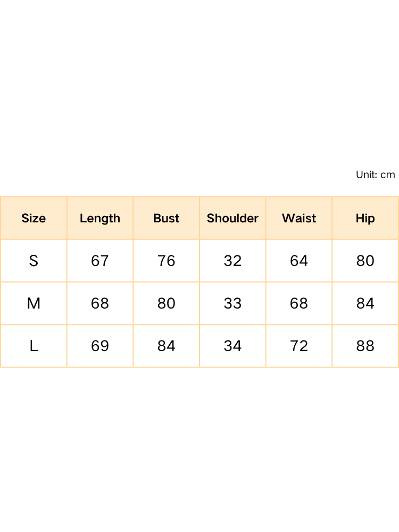Click the L waist value 72
Image resolution: width=399 pixels, height=532 pixels.
point(299,346)
